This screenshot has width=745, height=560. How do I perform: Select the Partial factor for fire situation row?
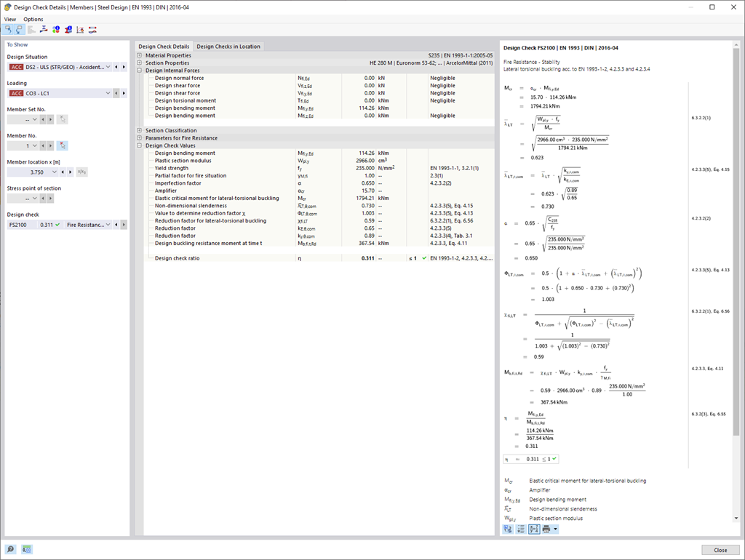click(x=319, y=176)
